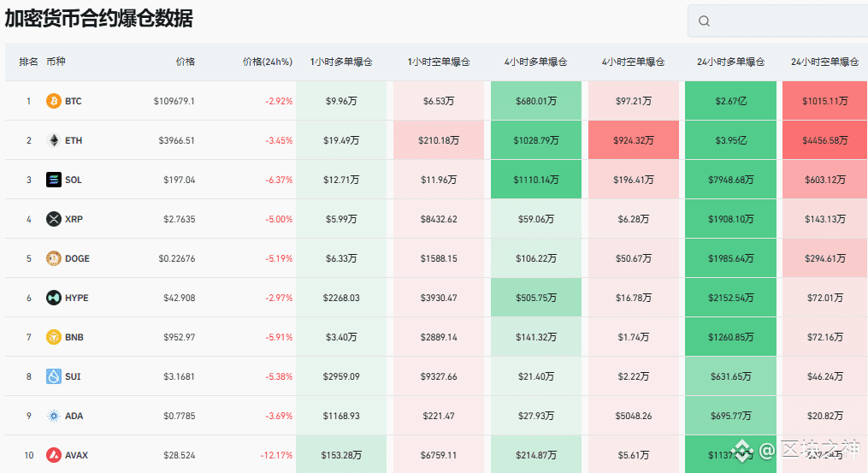This screenshot has height=473, width=868.
Task: Click the SUI coin icon
Action: click(54, 376)
